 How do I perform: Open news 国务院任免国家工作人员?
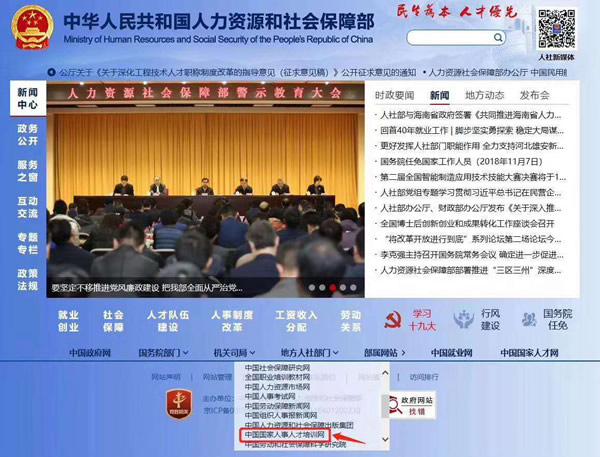[461, 162]
